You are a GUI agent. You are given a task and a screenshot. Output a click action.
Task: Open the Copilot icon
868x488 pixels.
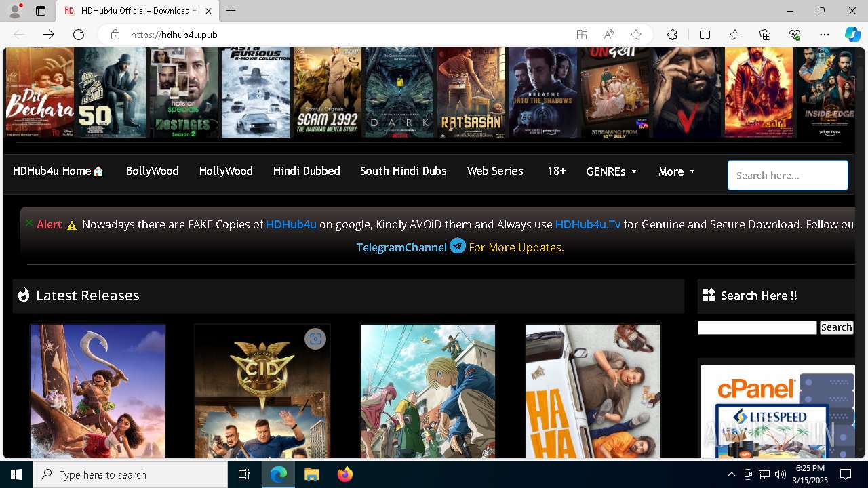click(x=852, y=35)
